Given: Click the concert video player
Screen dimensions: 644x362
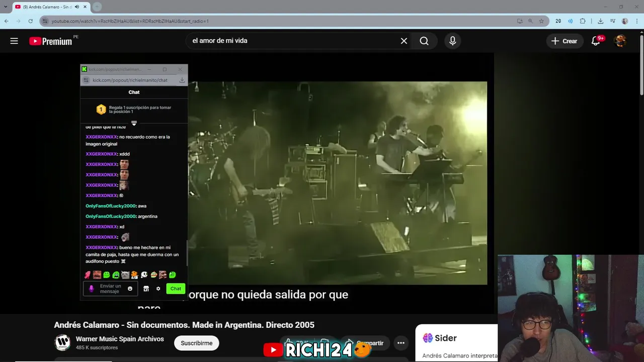Looking at the screenshot, I should (x=338, y=183).
